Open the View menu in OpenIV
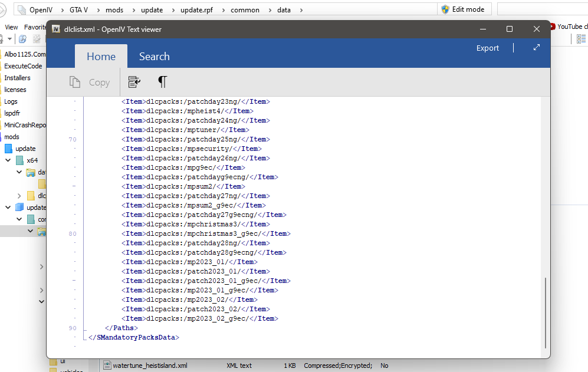 tap(11, 27)
